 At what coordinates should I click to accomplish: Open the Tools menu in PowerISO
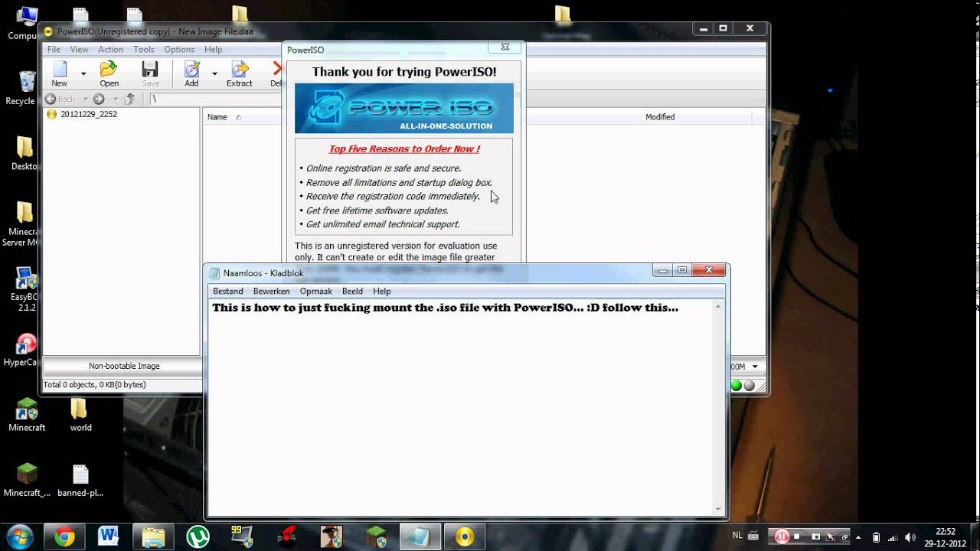(144, 49)
